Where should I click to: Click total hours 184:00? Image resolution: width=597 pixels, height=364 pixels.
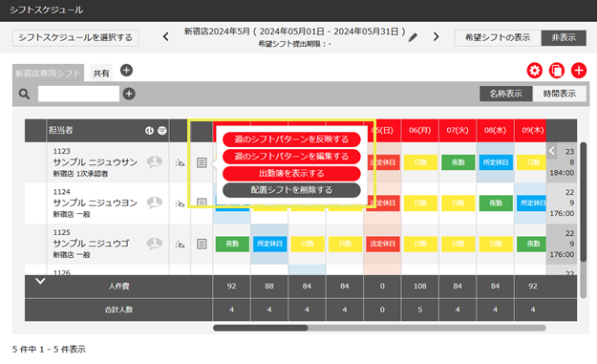[x=562, y=173]
